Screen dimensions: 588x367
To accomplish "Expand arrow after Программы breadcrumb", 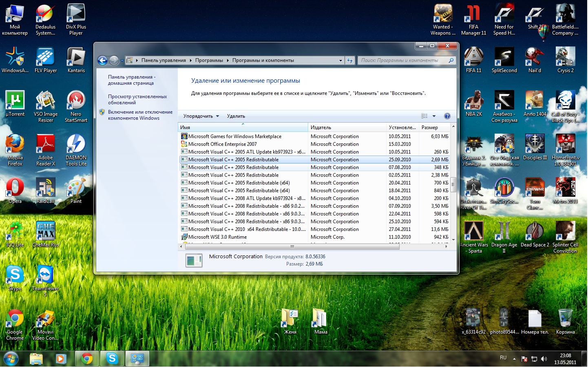I will (228, 60).
